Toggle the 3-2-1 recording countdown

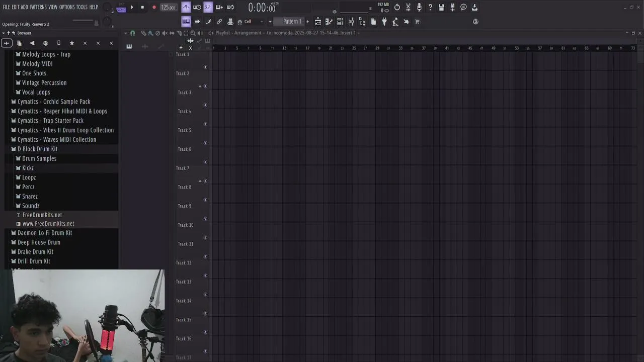208,7
